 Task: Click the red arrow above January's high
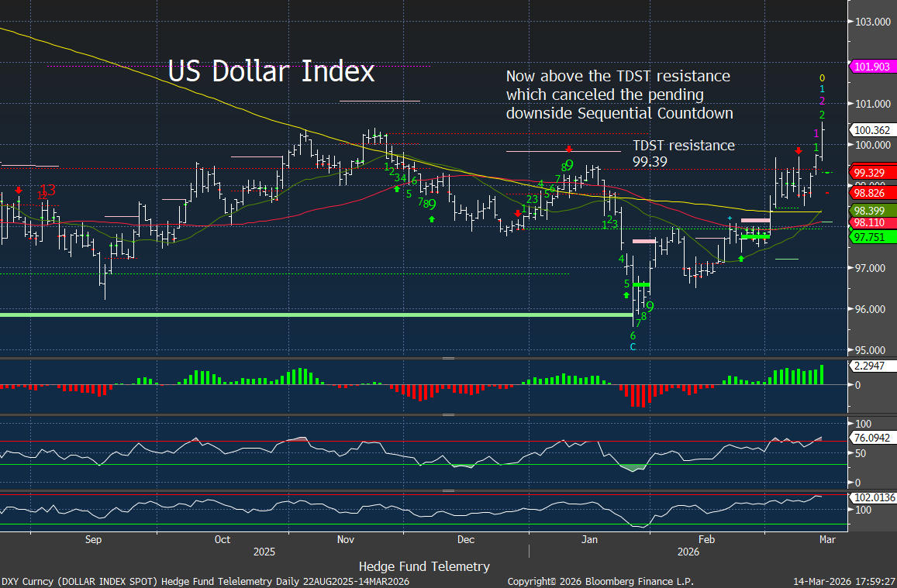coord(569,148)
